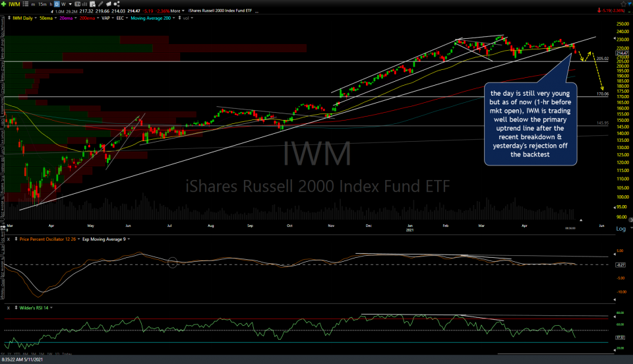Click the 29.2M volume value
633x364 pixels.
click(x=71, y=11)
